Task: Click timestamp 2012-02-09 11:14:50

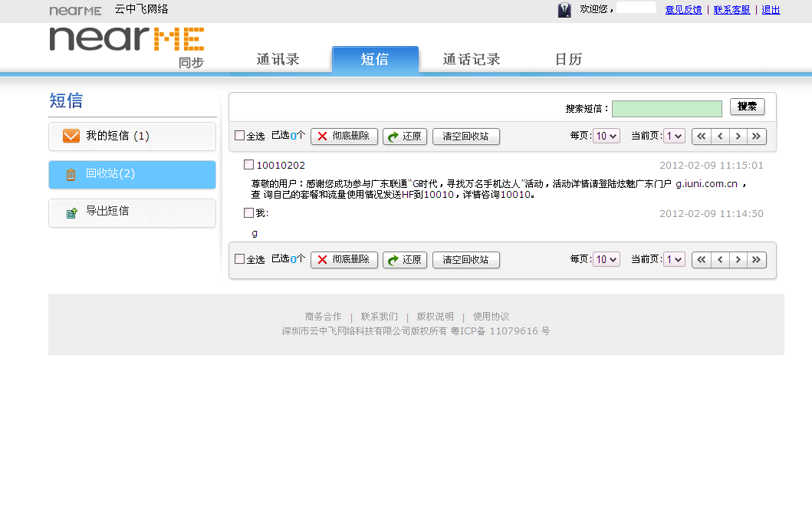Action: [x=712, y=213]
